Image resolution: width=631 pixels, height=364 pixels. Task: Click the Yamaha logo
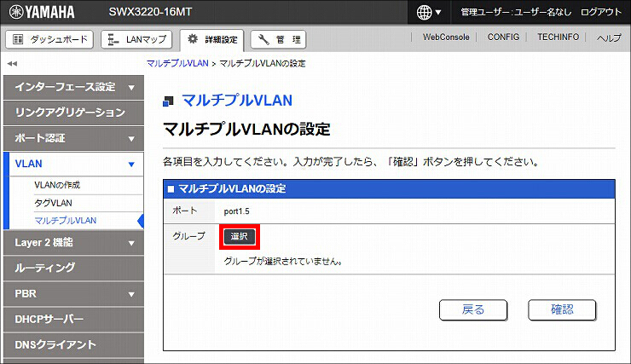click(x=42, y=12)
